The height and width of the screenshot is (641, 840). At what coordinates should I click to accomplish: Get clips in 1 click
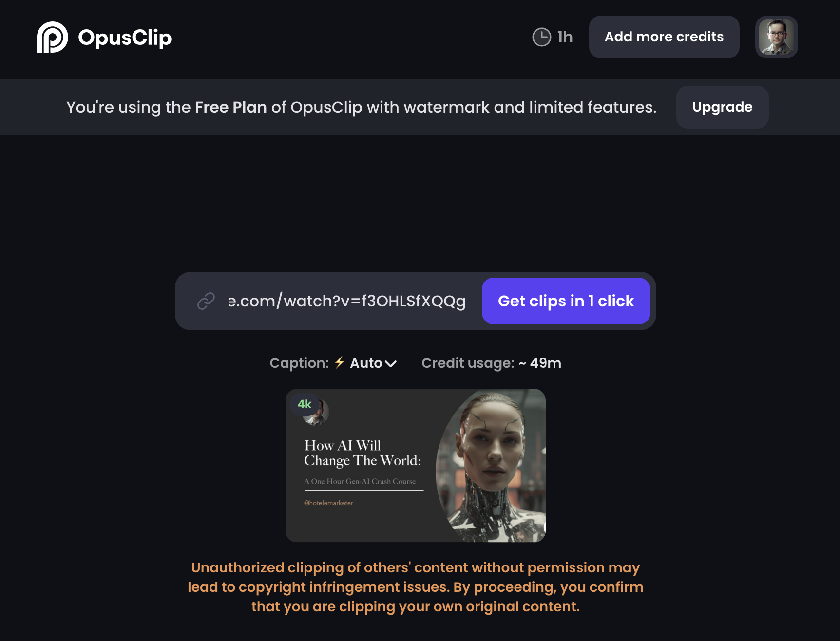click(566, 301)
